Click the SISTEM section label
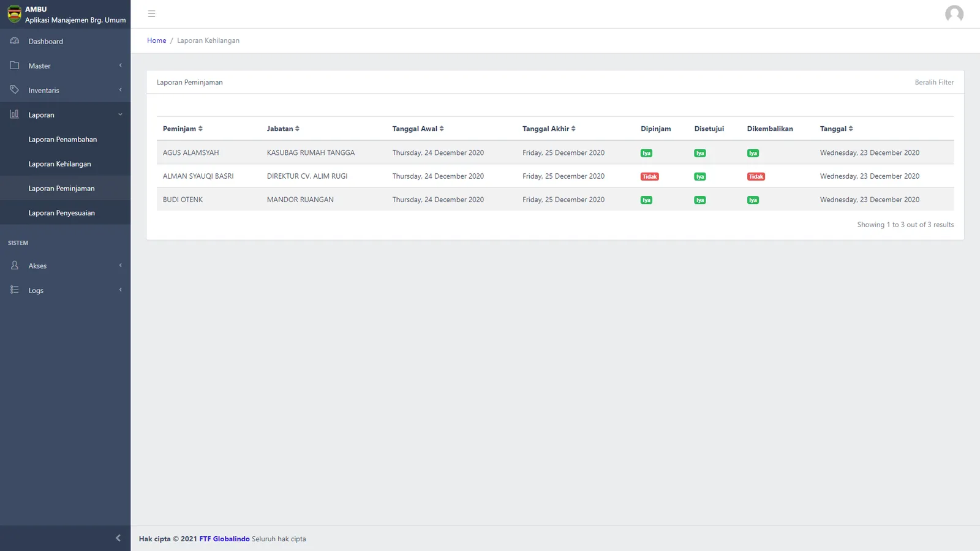This screenshot has height=551, width=980. coord(18,243)
